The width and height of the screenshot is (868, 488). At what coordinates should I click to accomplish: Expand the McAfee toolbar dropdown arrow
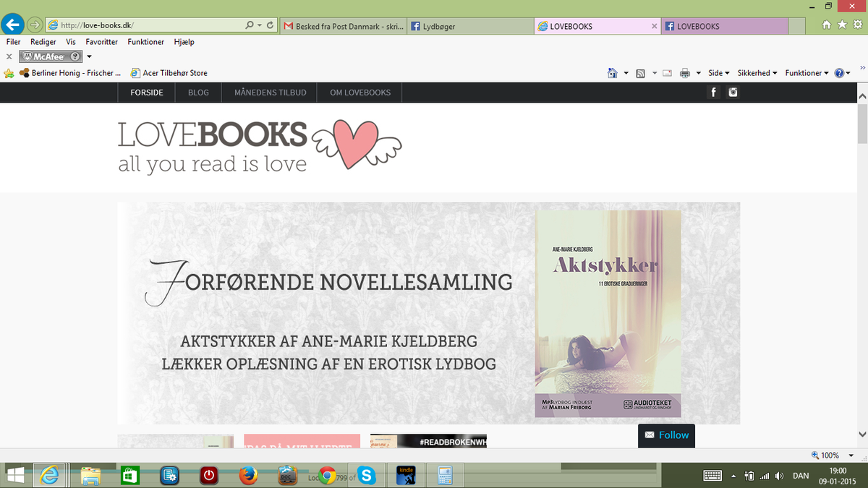pos(89,56)
